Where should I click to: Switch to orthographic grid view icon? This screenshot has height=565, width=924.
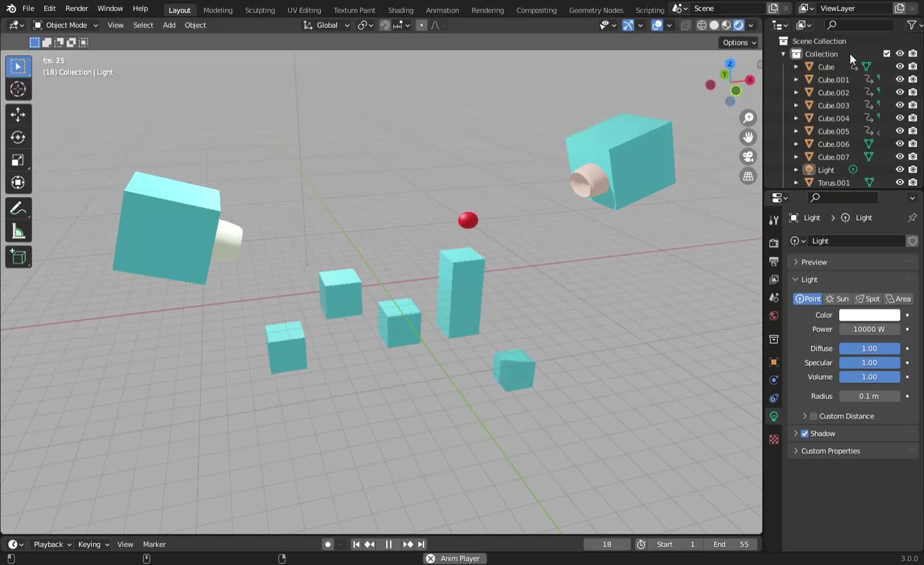(x=748, y=177)
